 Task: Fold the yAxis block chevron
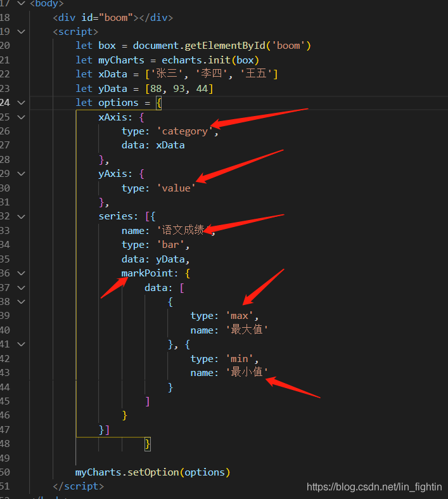(21, 174)
